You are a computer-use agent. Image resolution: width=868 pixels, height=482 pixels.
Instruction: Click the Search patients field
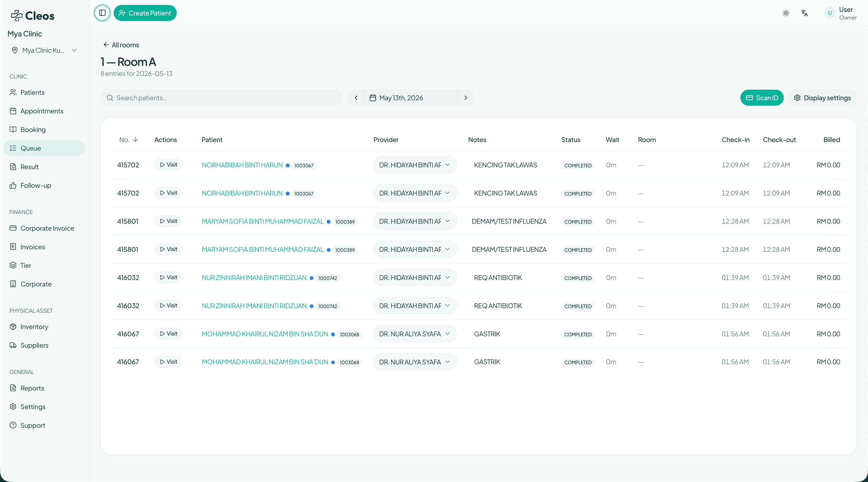221,98
